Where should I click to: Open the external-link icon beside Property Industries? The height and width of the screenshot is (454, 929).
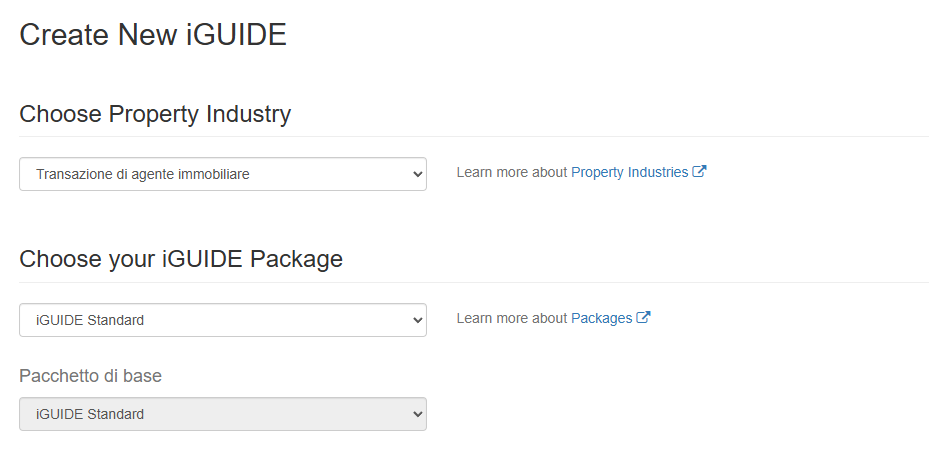(x=700, y=172)
